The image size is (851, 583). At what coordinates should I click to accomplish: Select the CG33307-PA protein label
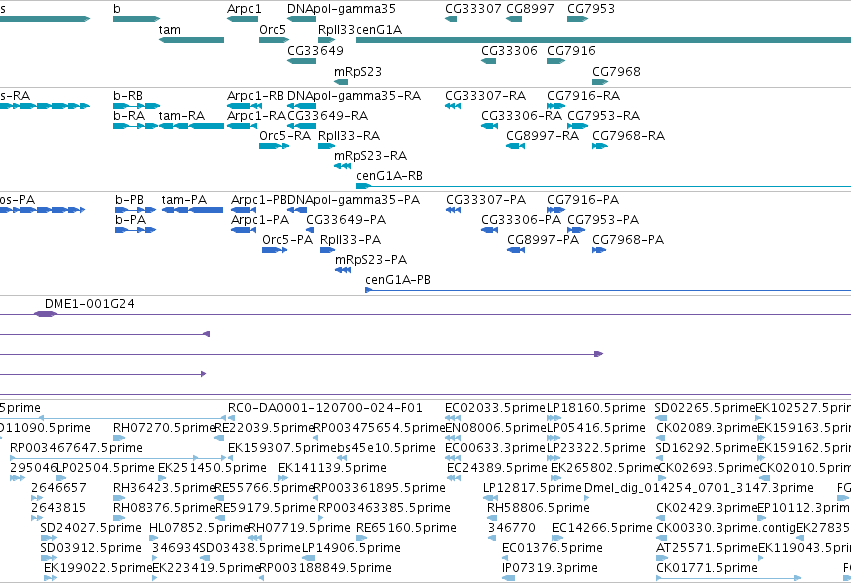pos(486,200)
